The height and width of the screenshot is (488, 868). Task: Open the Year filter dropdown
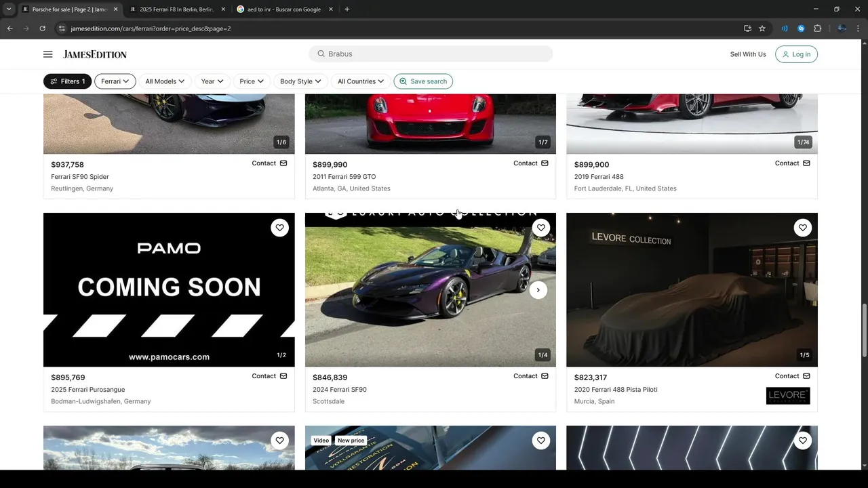tap(212, 81)
